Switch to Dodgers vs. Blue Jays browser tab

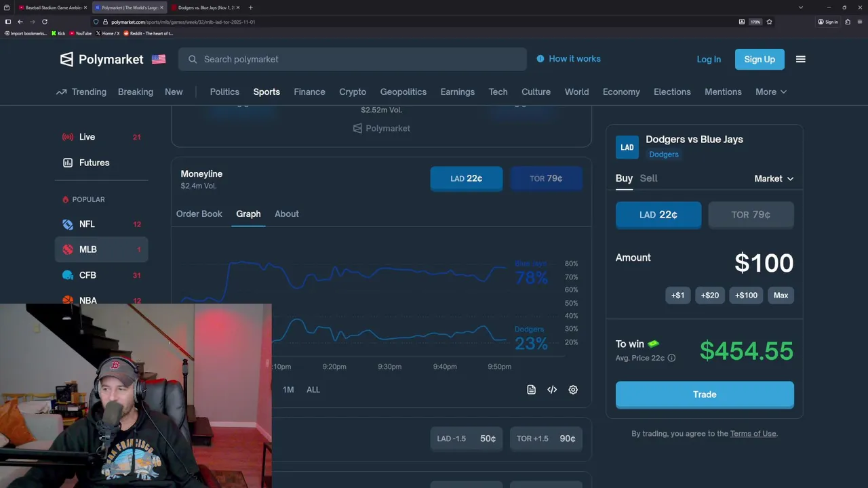[x=205, y=7]
